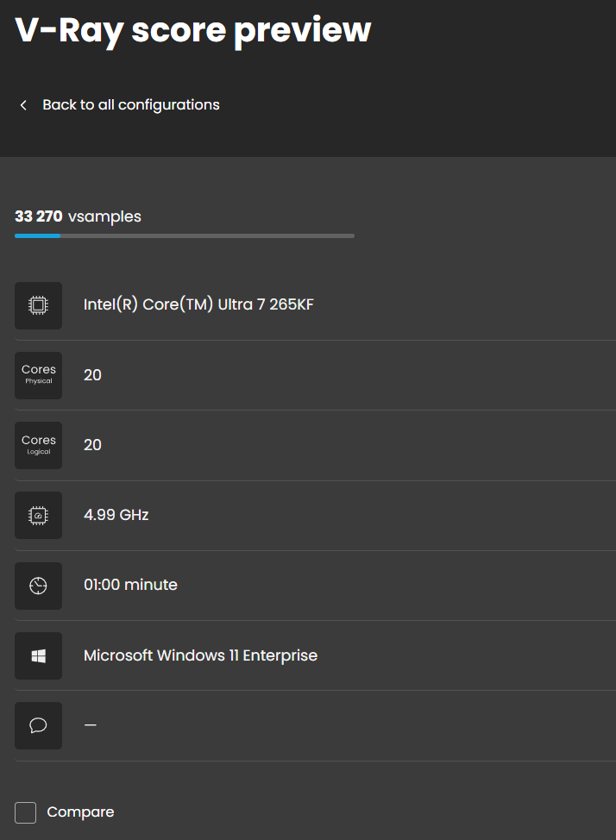This screenshot has height=840, width=616.
Task: Click the Compare label text
Action: [80, 812]
